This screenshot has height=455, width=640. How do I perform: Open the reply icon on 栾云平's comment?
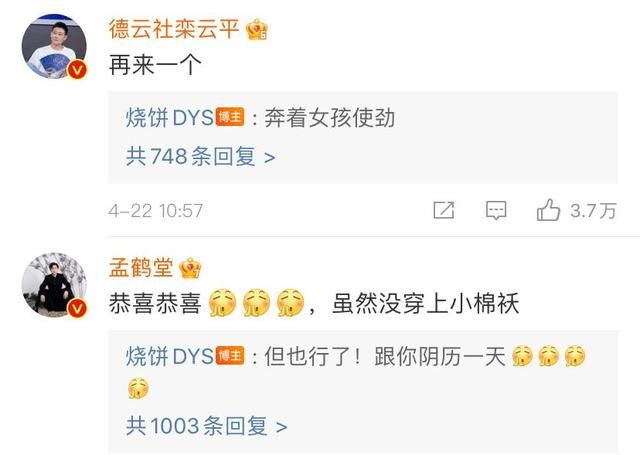coord(496,211)
